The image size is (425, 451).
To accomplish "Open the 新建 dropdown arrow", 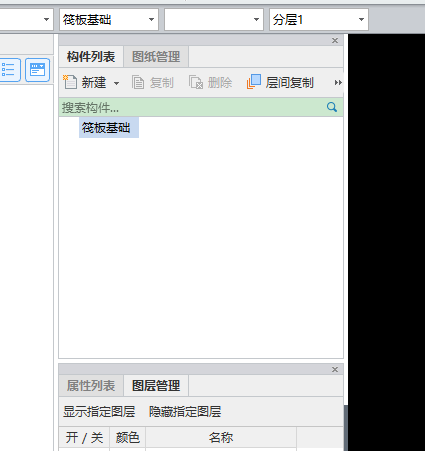I will point(116,83).
